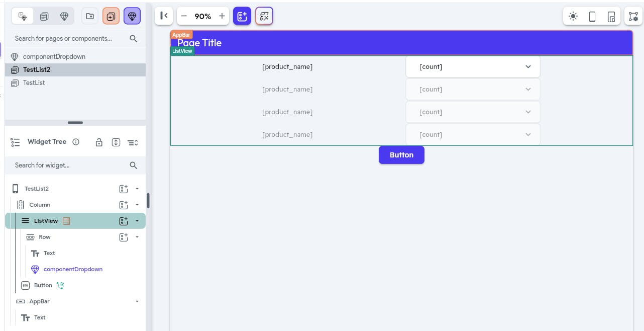Toggle the unlock icon in the Widget Tree header
644x331 pixels.
(x=99, y=142)
